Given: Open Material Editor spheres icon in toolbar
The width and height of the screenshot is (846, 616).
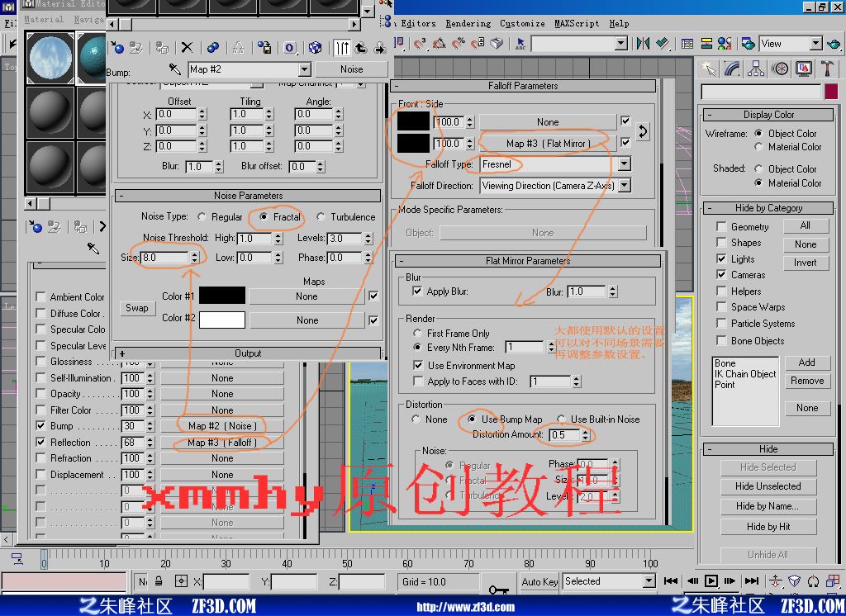Looking at the screenshot, I should point(725,43).
